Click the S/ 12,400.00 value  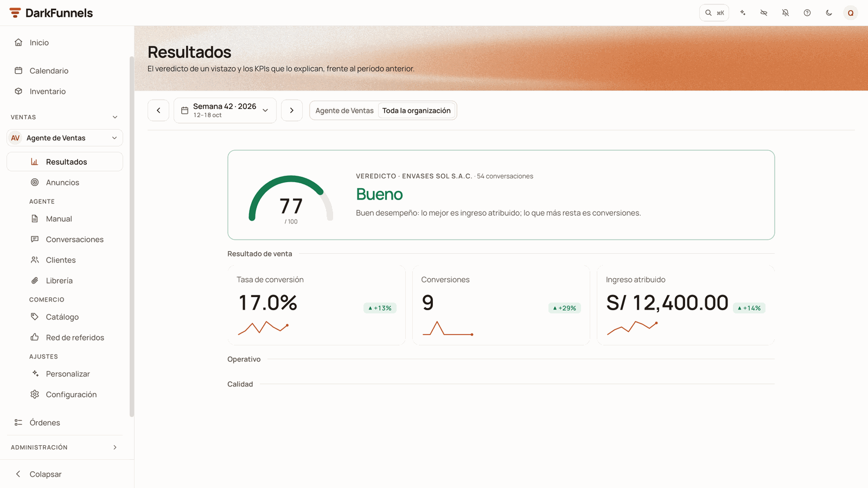click(x=667, y=303)
